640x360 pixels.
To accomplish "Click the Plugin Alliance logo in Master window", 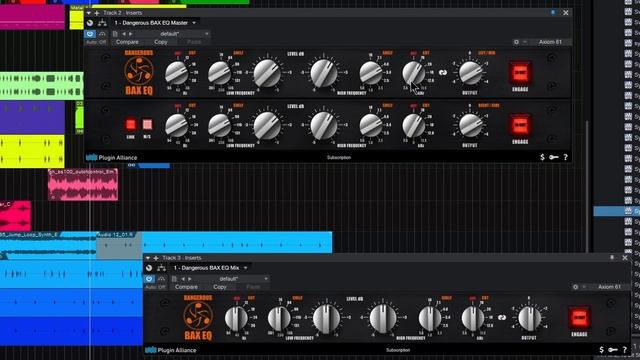I will (x=111, y=158).
